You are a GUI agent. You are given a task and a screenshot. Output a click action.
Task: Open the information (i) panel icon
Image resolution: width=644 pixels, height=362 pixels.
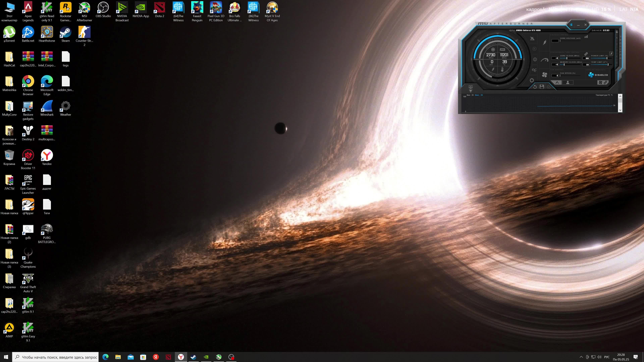(535, 59)
